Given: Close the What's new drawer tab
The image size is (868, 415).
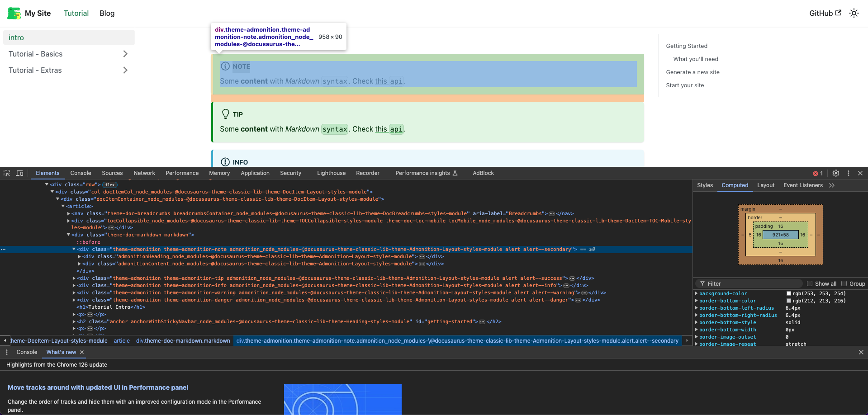Looking at the screenshot, I should [x=82, y=352].
